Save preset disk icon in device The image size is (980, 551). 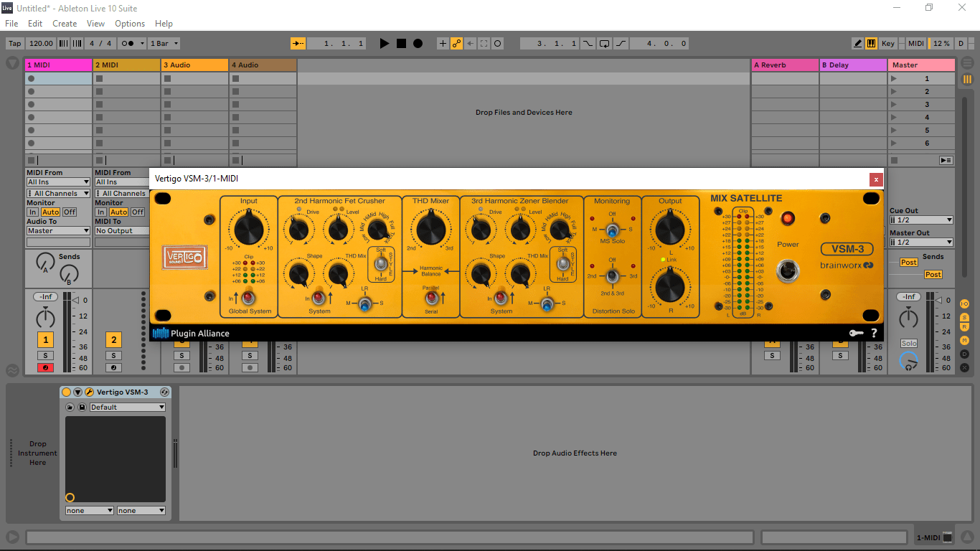82,408
